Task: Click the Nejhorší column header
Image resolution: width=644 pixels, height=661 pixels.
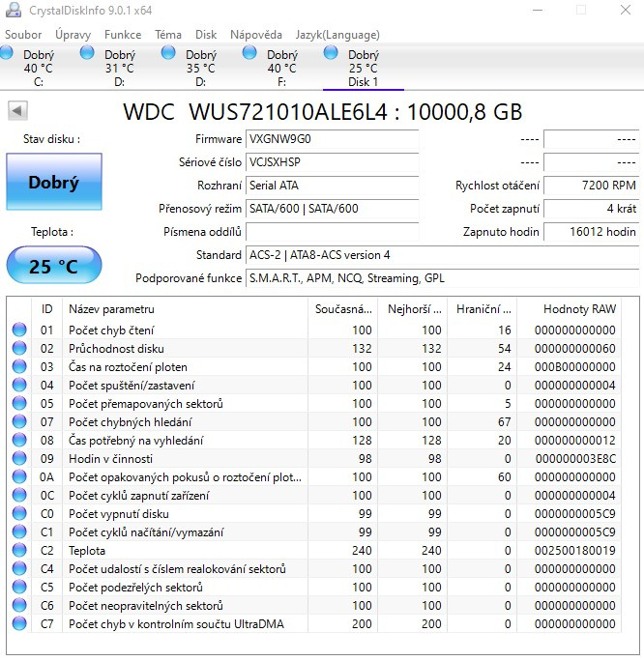Action: (413, 309)
